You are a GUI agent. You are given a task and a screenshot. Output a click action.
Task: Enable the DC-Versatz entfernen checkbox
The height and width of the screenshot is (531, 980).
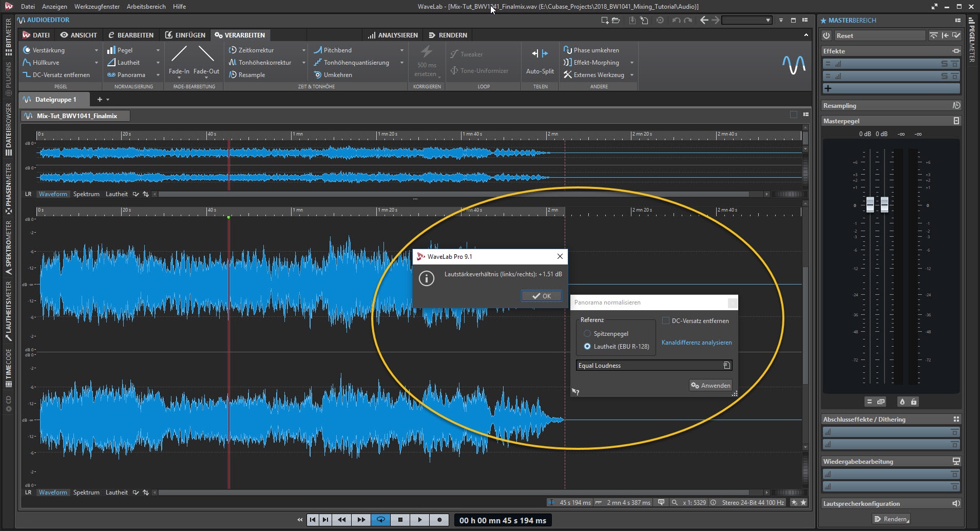pos(666,320)
